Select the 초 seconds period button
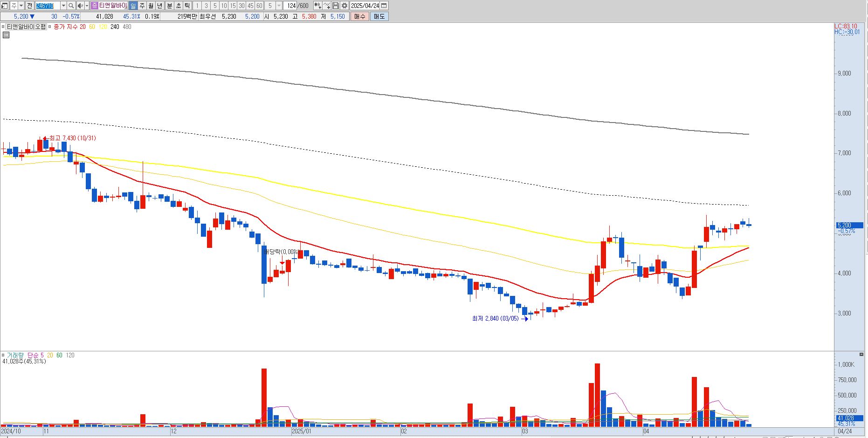 pyautogui.click(x=179, y=6)
